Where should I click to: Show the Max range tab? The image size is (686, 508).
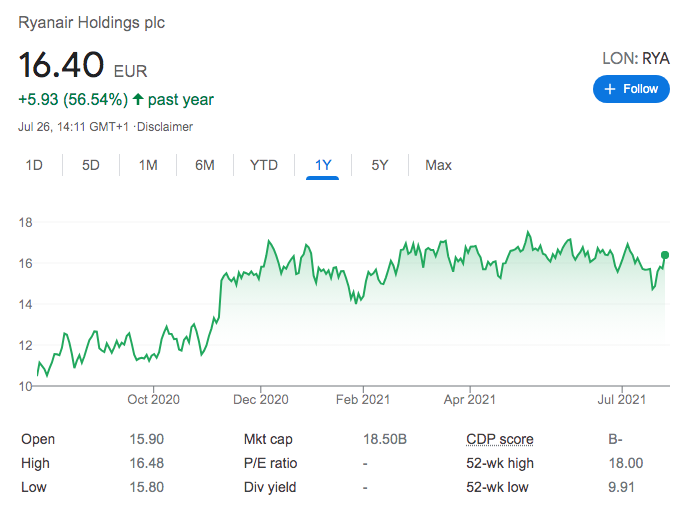[438, 165]
